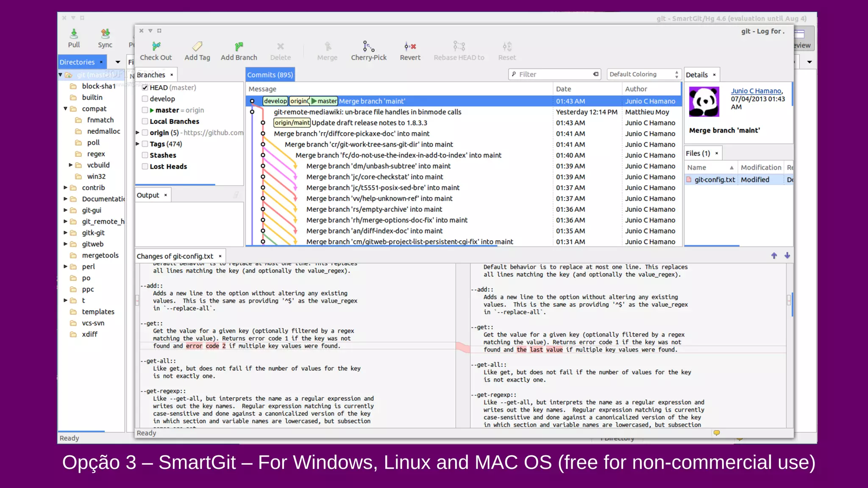This screenshot has height=488, width=868.
Task: Close the Directories tab
Action: pyautogui.click(x=101, y=62)
